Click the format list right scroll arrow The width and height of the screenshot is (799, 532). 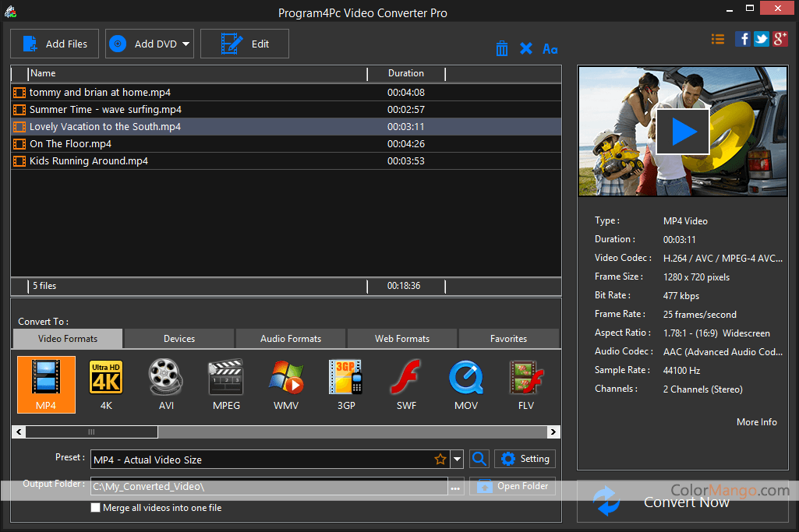[553, 432]
